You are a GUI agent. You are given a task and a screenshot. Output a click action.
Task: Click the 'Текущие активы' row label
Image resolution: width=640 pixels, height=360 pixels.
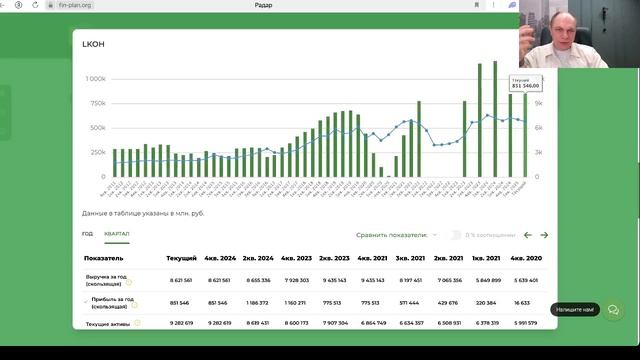point(108,324)
